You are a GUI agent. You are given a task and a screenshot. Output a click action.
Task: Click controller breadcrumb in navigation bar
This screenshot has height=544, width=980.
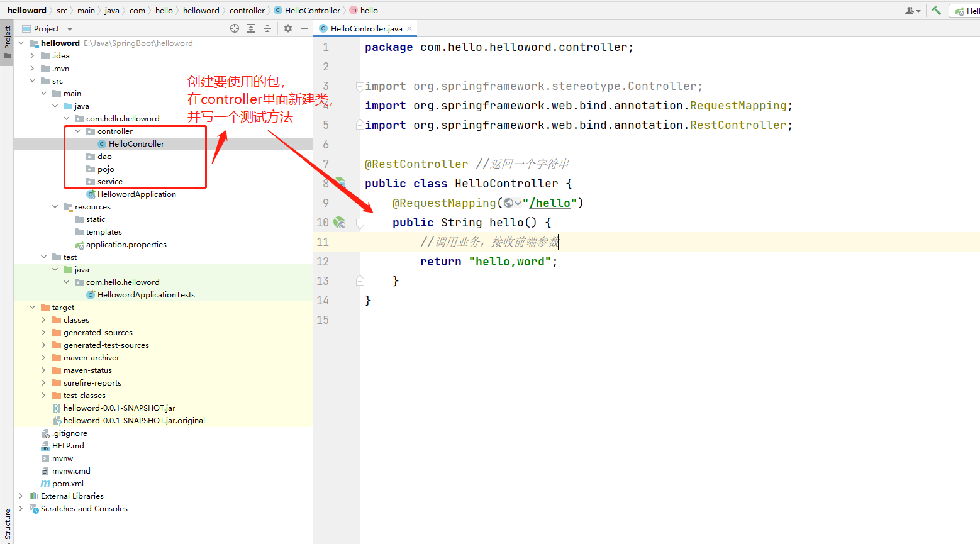coord(247,11)
